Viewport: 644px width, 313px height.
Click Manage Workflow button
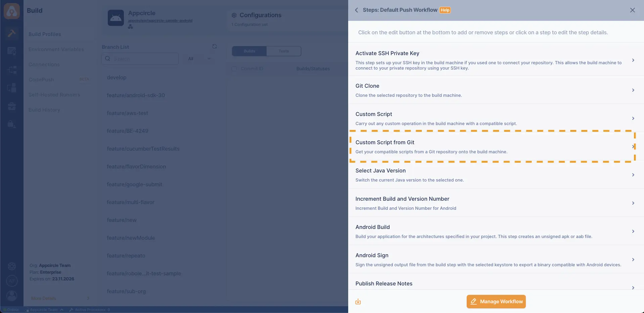coord(496,302)
